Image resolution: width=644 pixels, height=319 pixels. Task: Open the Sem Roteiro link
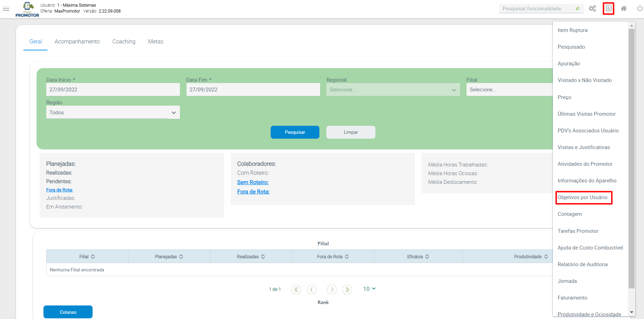tap(253, 182)
